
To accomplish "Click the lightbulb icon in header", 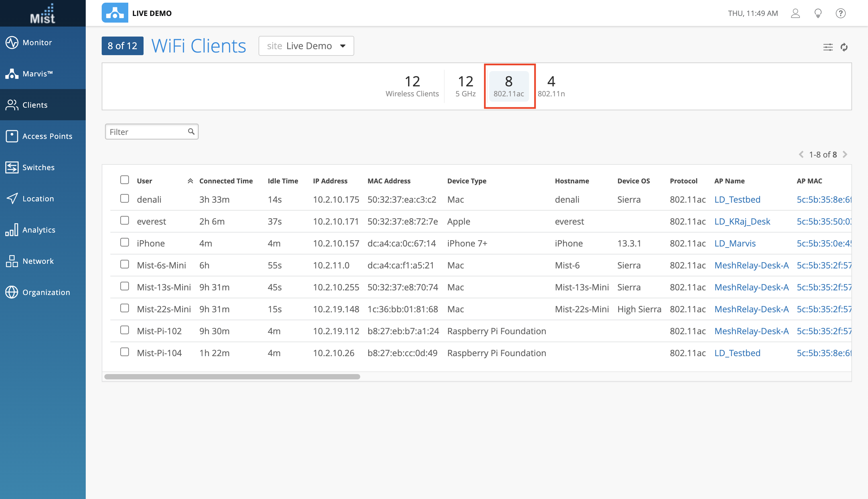I will click(817, 13).
